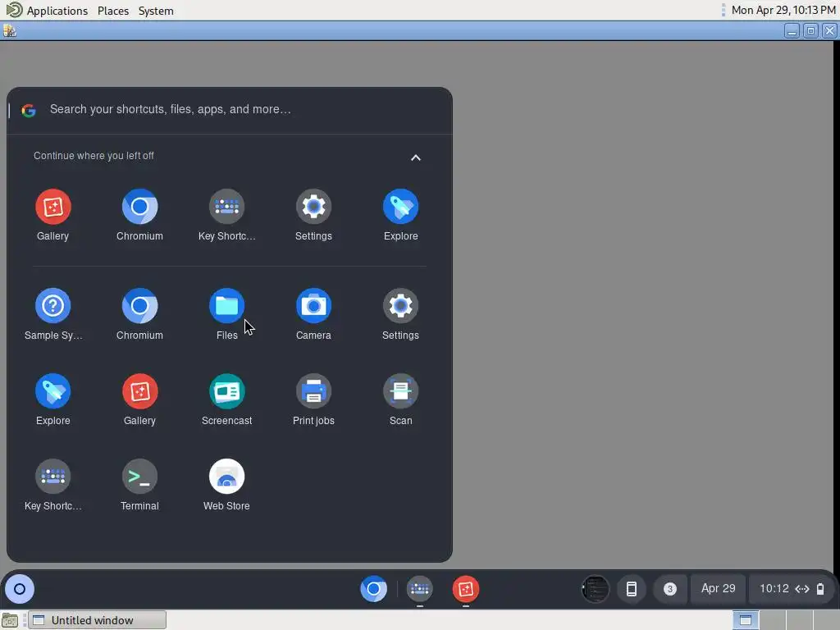Open the quick settings status area at 10:12
This screenshot has height=630, width=840.
point(792,589)
